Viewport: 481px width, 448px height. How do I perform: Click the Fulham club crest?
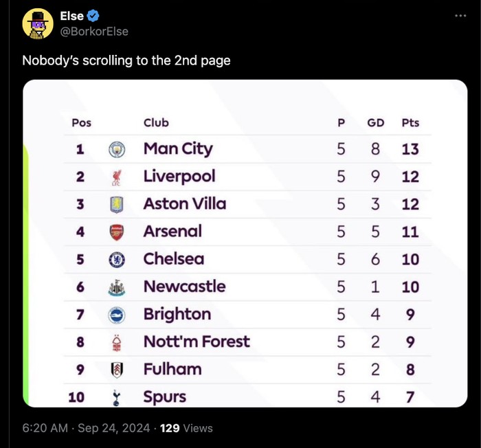pos(117,370)
